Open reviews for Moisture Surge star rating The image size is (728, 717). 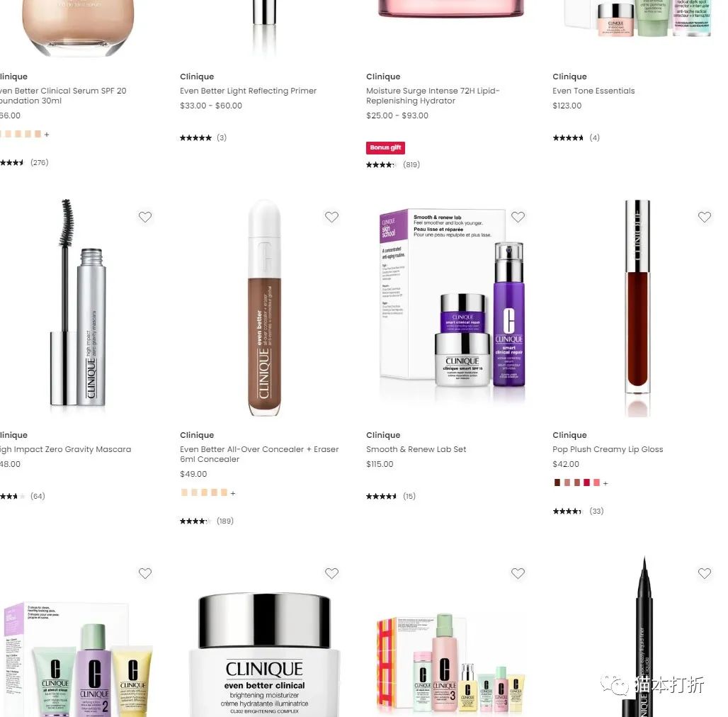[380, 165]
